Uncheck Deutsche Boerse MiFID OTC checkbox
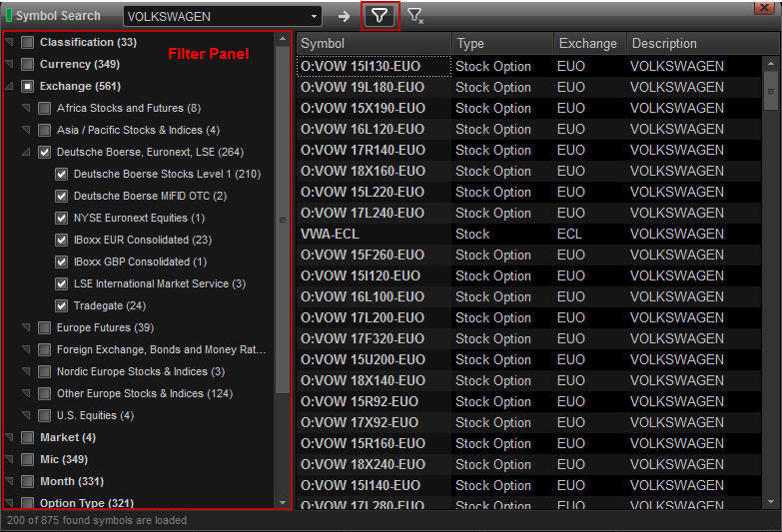This screenshot has width=782, height=532. pos(61,196)
